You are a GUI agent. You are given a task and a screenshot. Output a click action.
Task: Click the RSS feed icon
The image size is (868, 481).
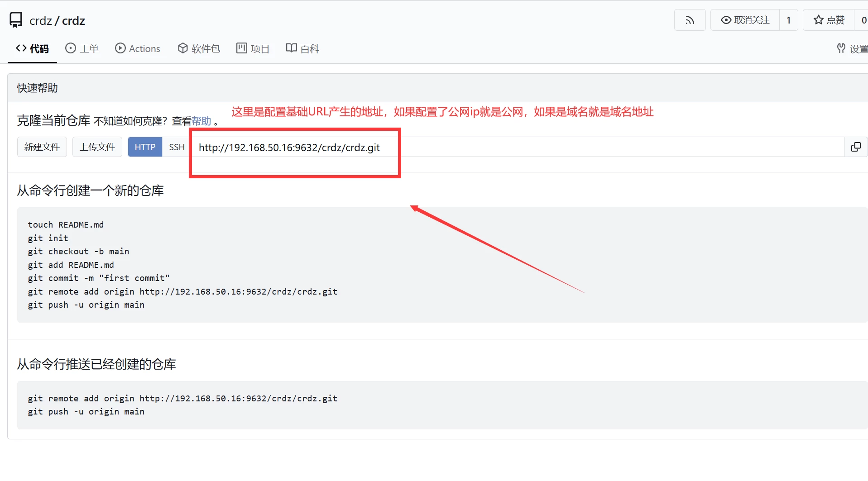[x=690, y=20]
